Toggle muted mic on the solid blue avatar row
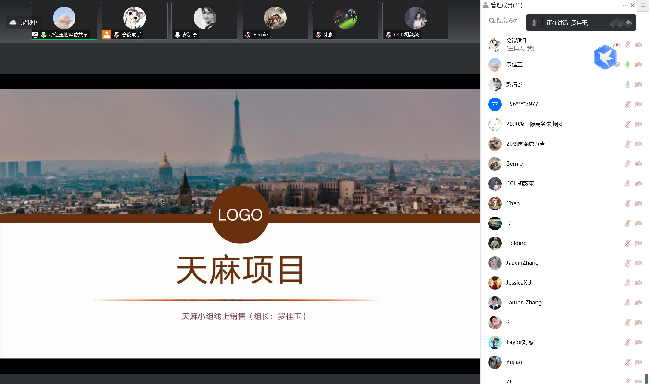This screenshot has height=385, width=650. (x=628, y=104)
